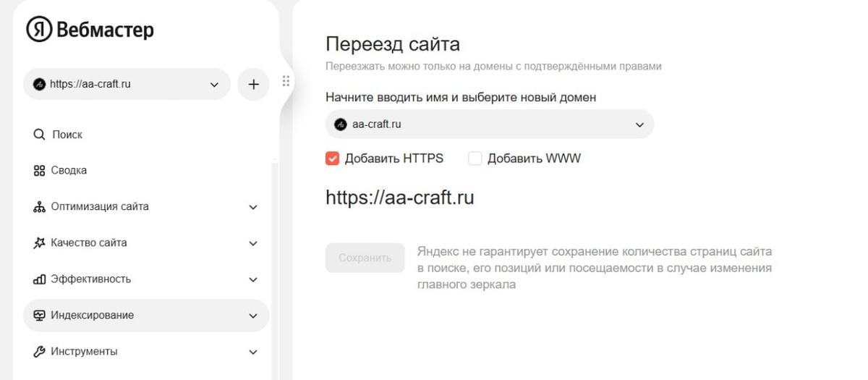This screenshot has width=868, height=380.
Task: Expand Инструменты chevron
Action: click(253, 352)
